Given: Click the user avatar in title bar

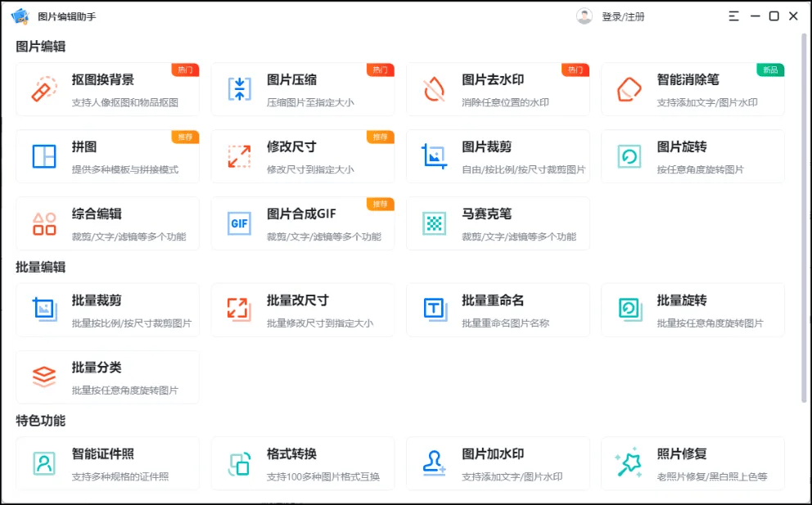Looking at the screenshot, I should pos(584,15).
